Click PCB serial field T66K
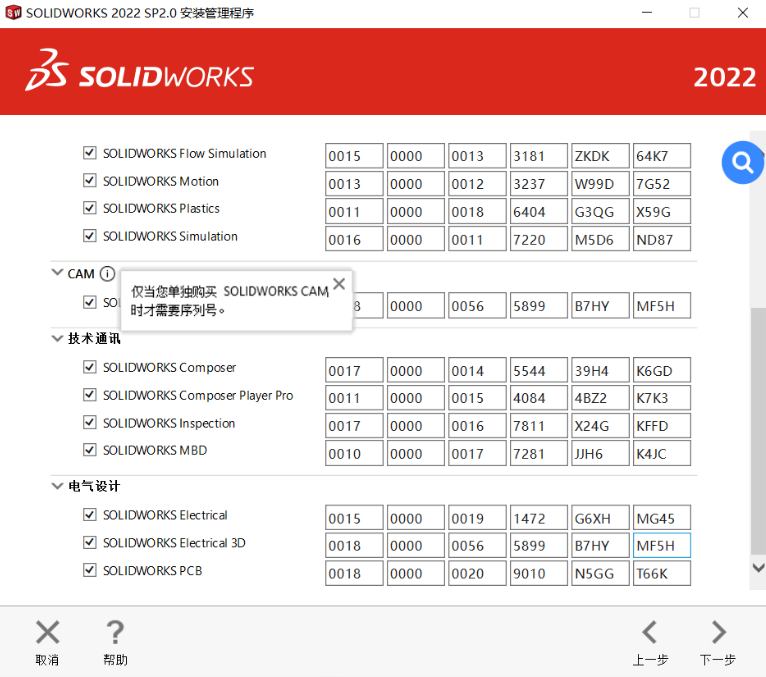The height and width of the screenshot is (677, 766). [x=662, y=573]
